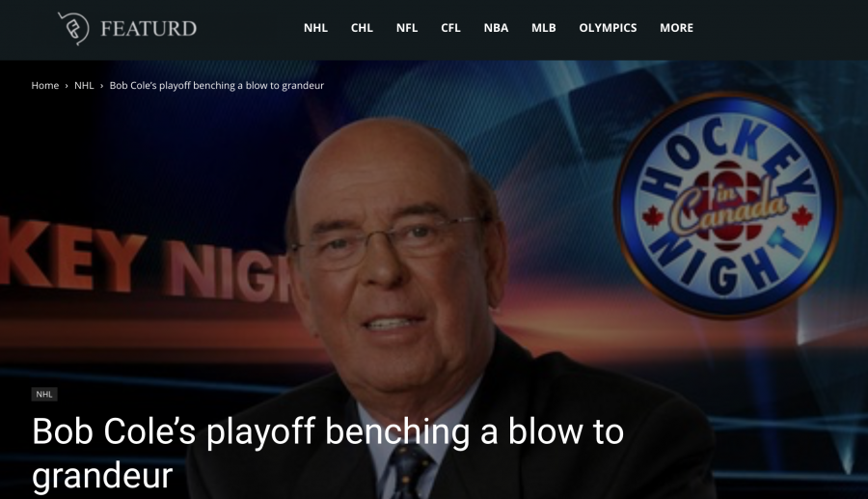Click the FEATURD wordmark in the header

click(149, 28)
